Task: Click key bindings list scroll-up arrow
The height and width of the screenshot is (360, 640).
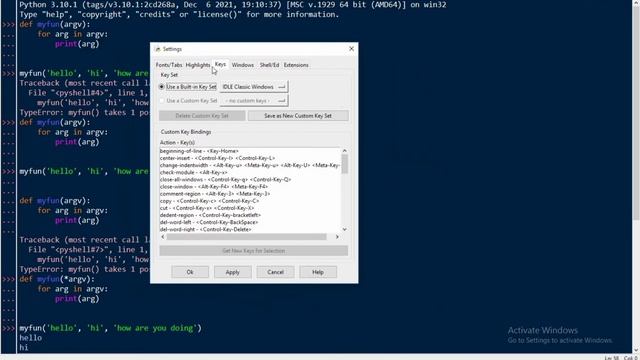Action: coord(345,151)
